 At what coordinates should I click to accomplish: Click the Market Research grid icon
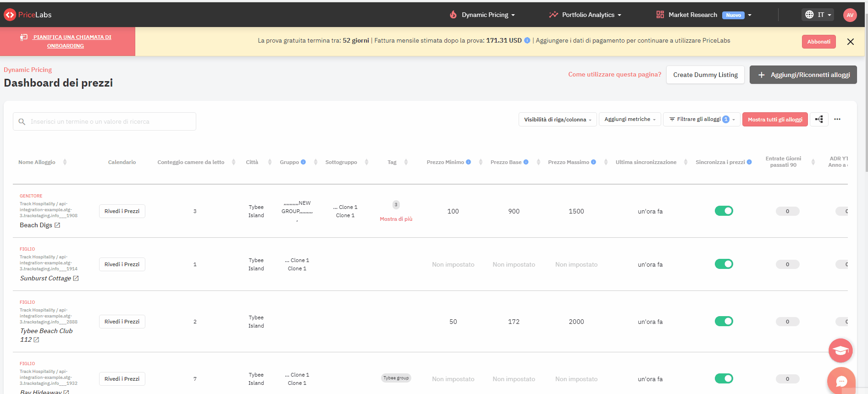pos(660,15)
